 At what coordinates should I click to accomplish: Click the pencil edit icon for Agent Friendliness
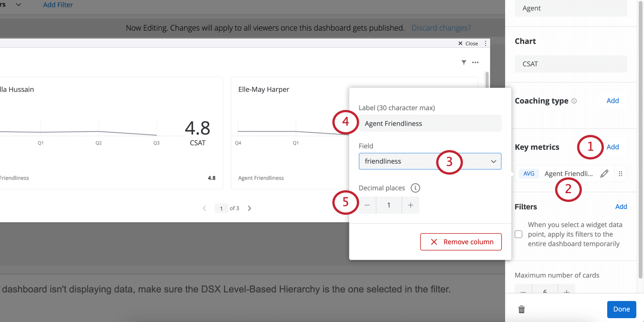click(x=604, y=174)
